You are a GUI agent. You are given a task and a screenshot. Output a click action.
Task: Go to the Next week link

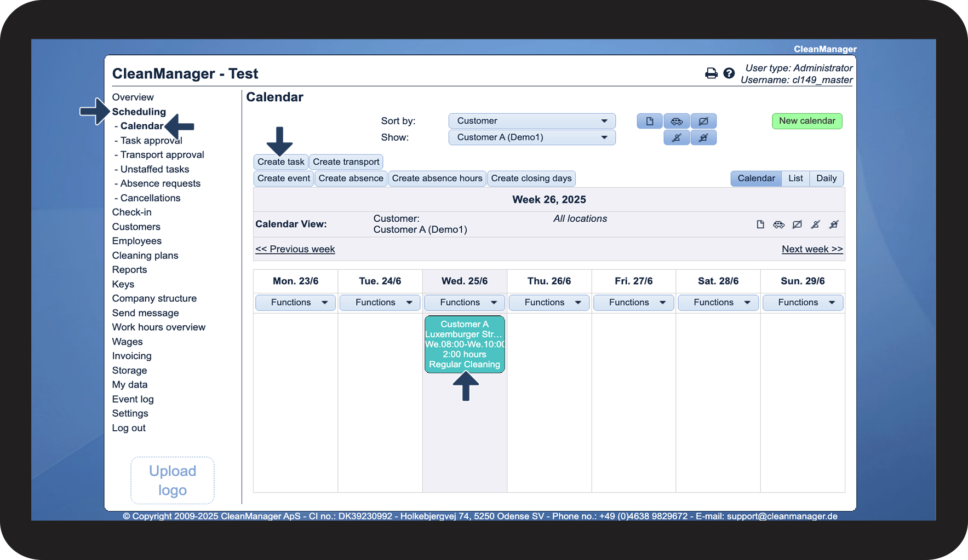click(812, 250)
